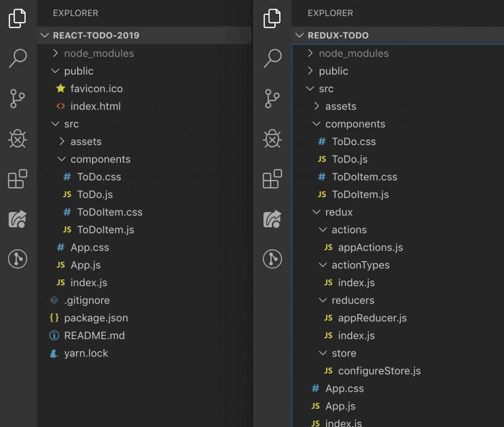This screenshot has width=504, height=427.
Task: Collapse the redux folder
Action: click(x=339, y=212)
